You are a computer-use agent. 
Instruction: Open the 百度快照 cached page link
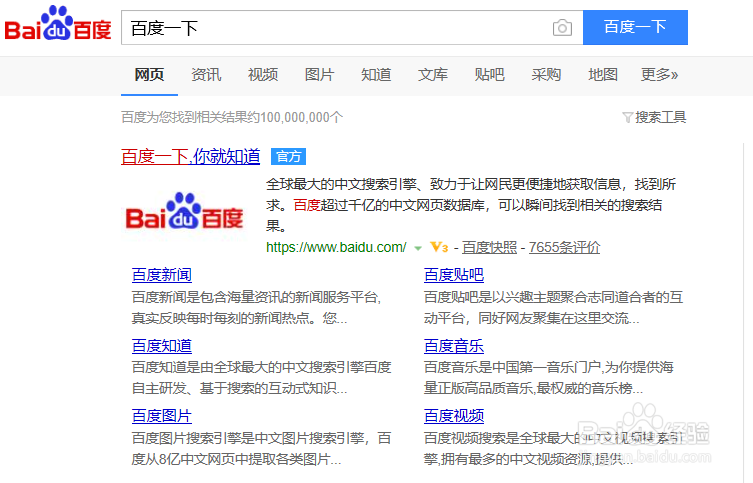pyautogui.click(x=489, y=247)
